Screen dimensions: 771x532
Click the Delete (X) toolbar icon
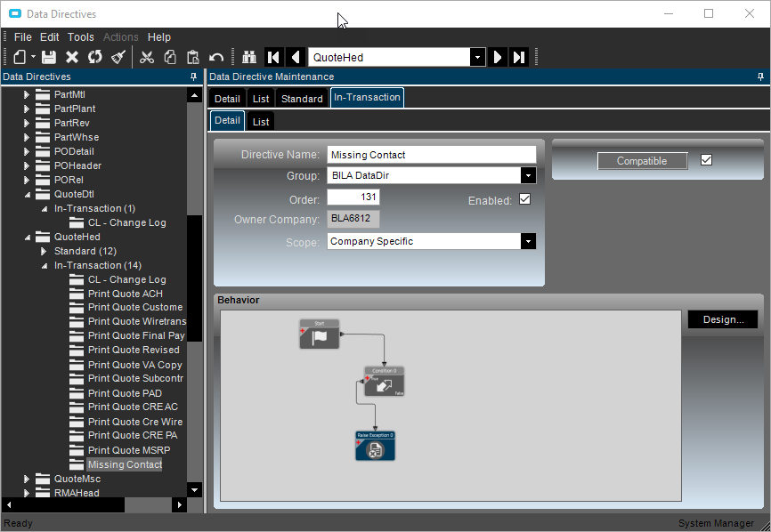(72, 57)
